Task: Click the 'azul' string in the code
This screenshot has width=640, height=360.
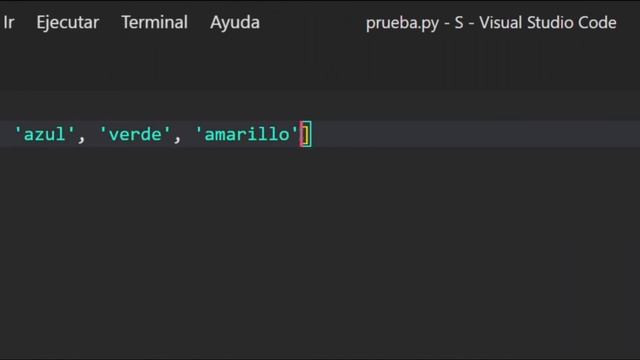Action: (x=45, y=134)
